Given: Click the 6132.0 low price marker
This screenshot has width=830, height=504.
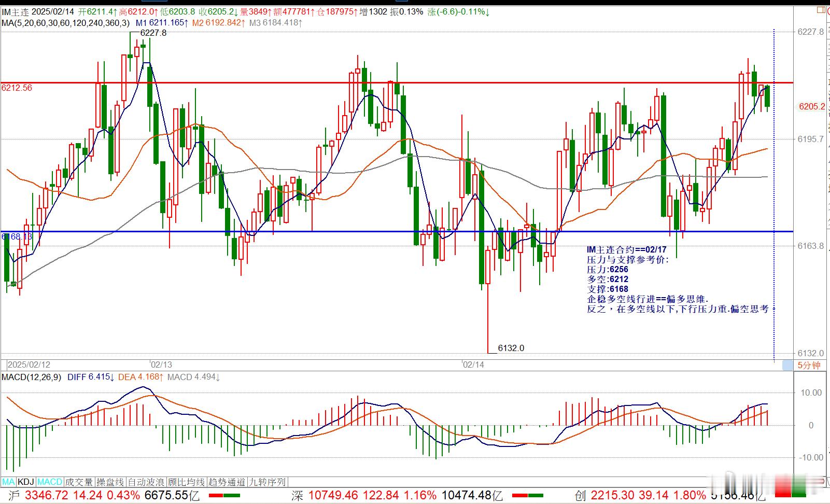Looking at the screenshot, I should (x=511, y=348).
